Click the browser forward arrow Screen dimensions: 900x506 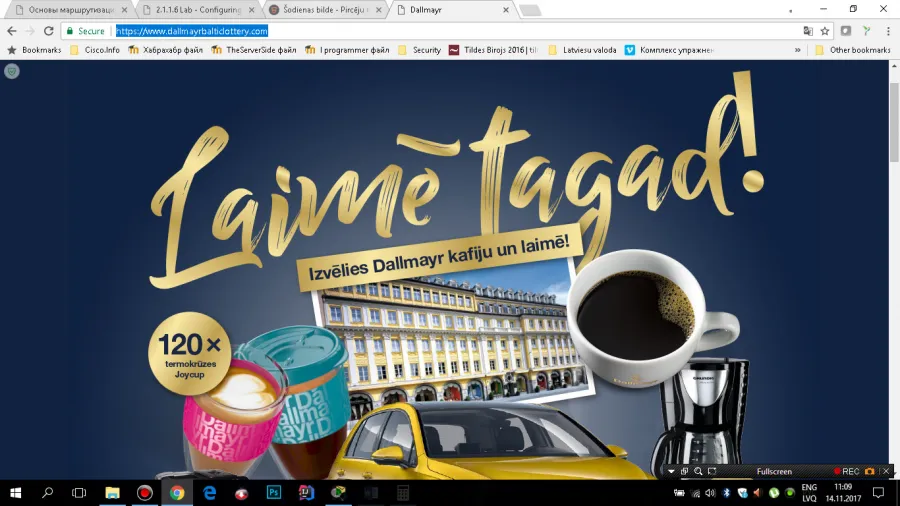pos(30,31)
